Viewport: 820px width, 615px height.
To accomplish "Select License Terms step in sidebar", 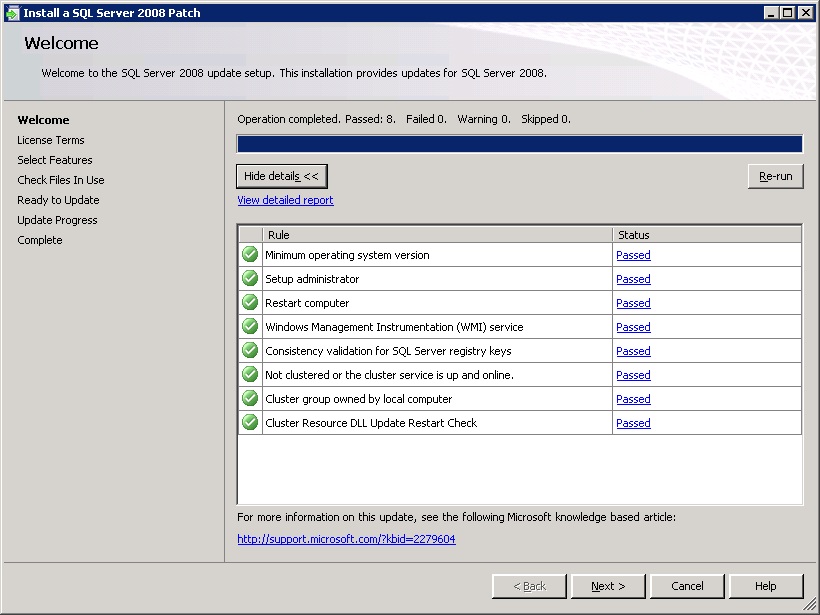I will pos(51,140).
